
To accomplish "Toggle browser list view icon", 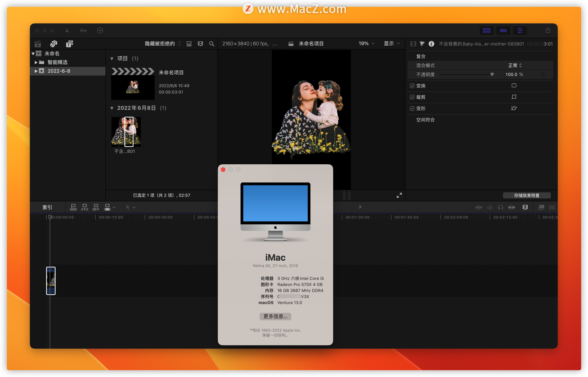I will 189,44.
